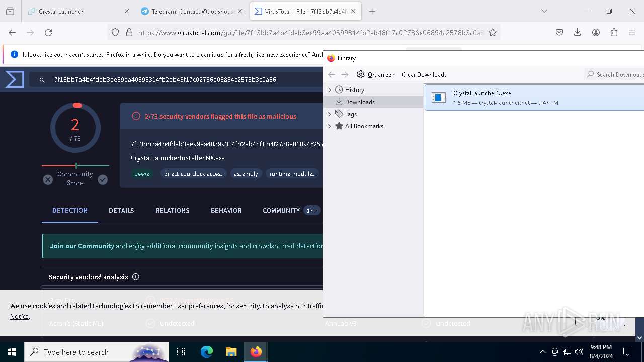This screenshot has width=644, height=362.
Task: Select the assembly tag
Action: (246, 174)
